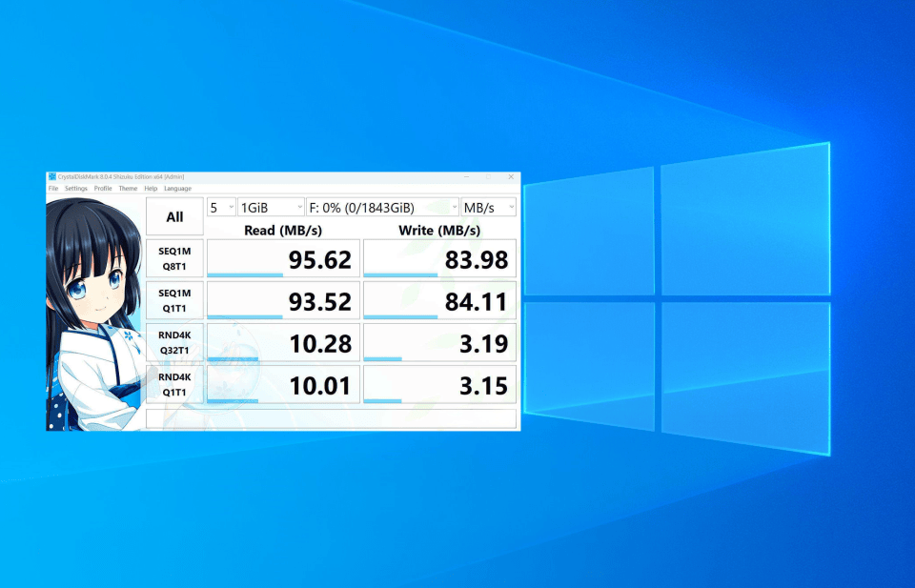Click the empty comment field at bottom
Screen dimensions: 915x588
[x=331, y=418]
